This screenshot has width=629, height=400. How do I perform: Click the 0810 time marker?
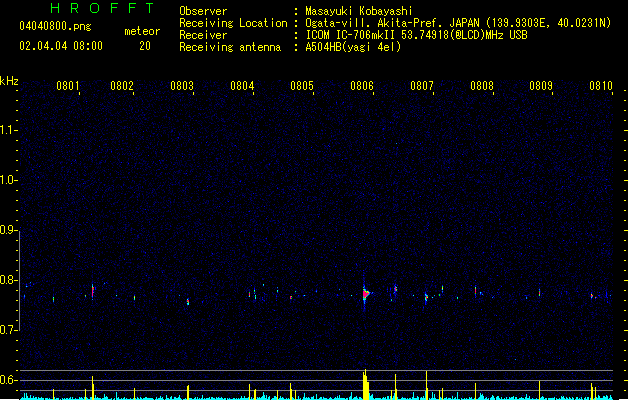tap(601, 86)
